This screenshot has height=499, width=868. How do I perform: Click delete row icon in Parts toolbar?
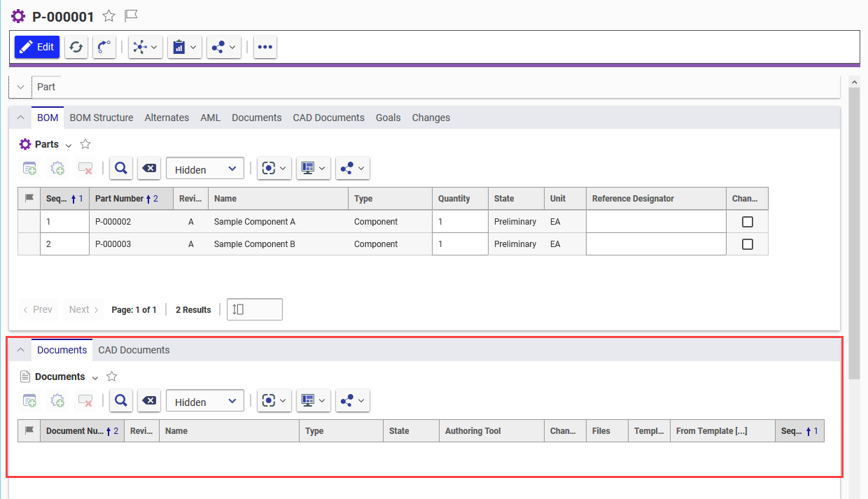tap(85, 168)
